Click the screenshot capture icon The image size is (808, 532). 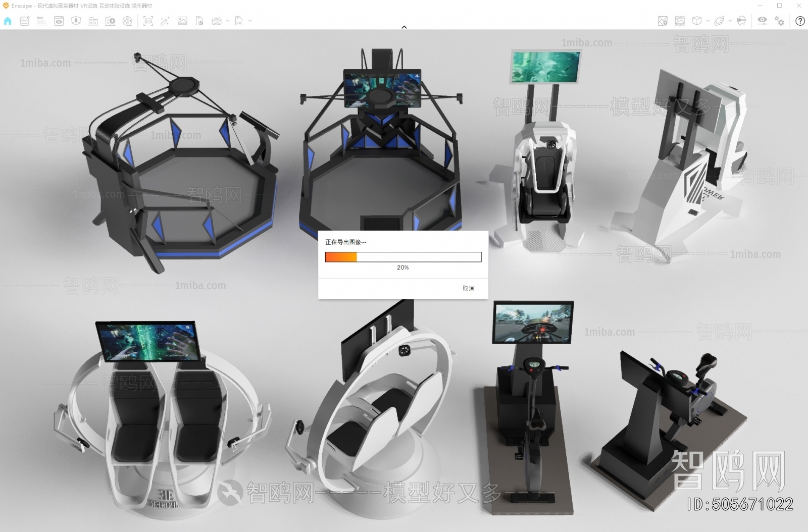tap(148, 21)
